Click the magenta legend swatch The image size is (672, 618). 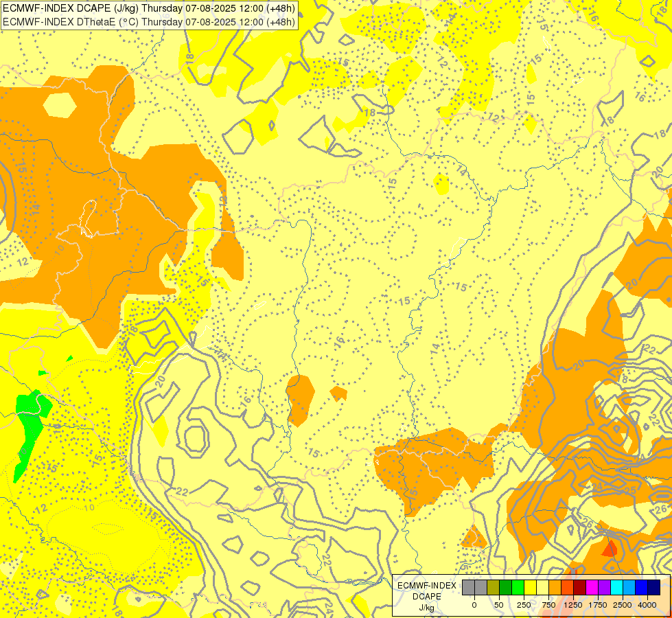tap(592, 588)
